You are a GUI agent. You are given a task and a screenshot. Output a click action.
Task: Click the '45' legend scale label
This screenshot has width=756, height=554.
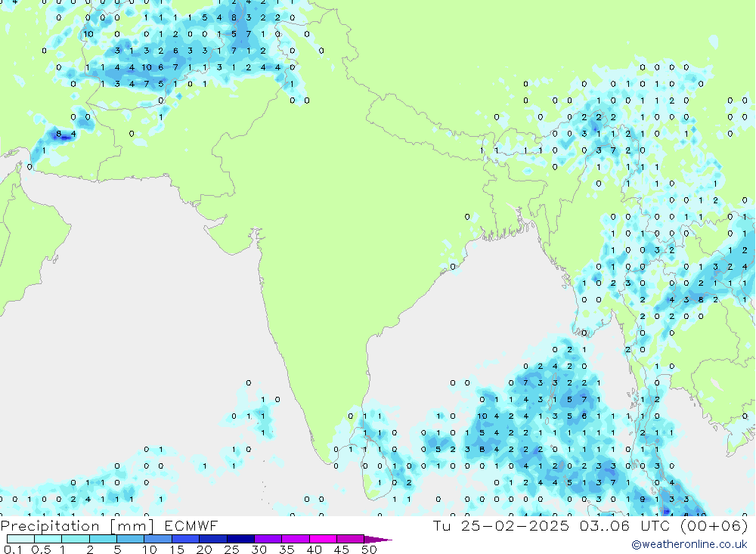(x=342, y=549)
